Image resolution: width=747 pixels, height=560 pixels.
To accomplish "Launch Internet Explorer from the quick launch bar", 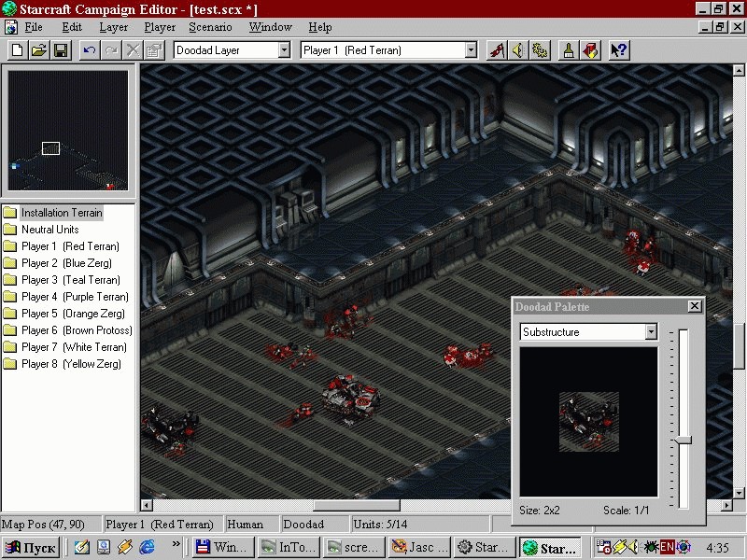I will (x=148, y=547).
